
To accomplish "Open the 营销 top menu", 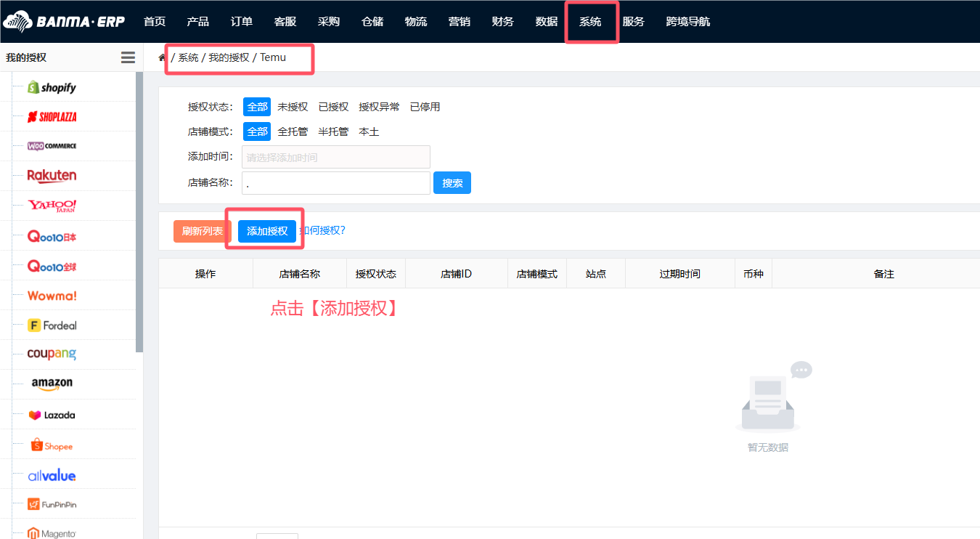I will [x=460, y=21].
